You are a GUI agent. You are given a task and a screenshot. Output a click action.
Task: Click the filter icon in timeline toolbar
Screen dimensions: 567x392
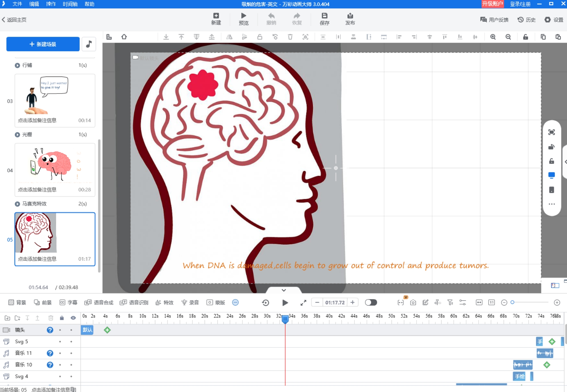tap(450, 303)
